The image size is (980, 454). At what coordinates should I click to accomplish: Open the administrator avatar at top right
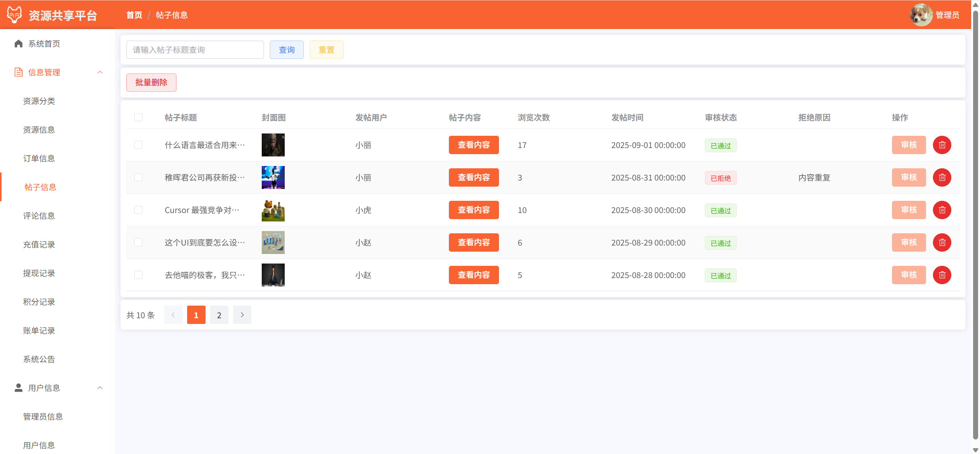tap(921, 15)
